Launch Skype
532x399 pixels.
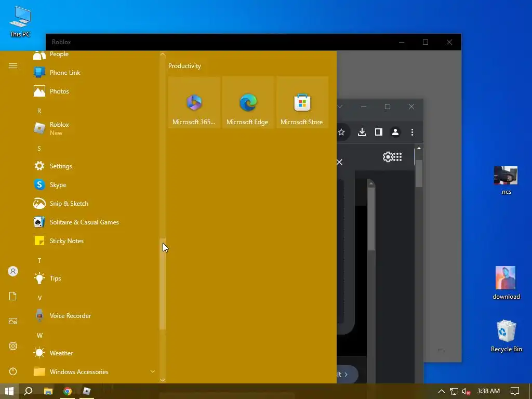tap(96, 184)
